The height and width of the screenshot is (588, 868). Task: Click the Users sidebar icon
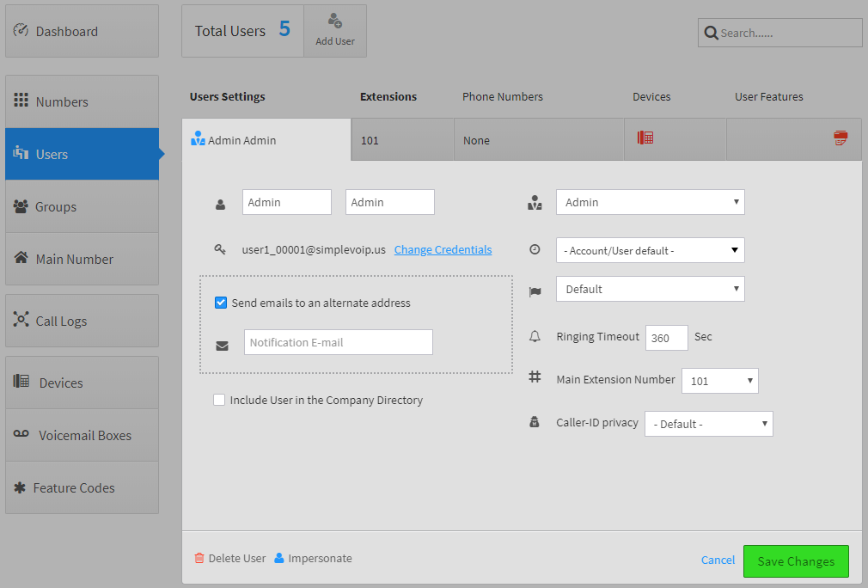pyautogui.click(x=21, y=152)
